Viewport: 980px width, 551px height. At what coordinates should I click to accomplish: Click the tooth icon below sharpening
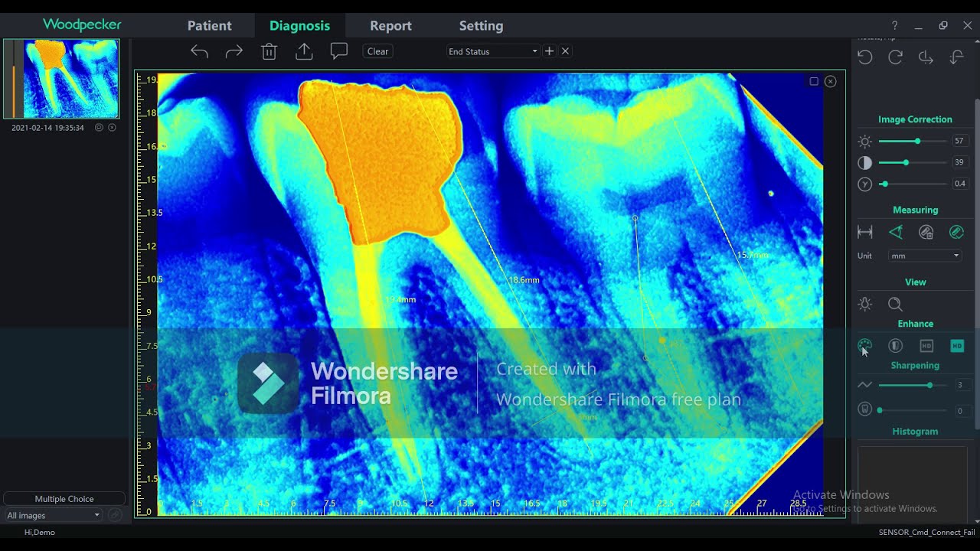pyautogui.click(x=865, y=409)
